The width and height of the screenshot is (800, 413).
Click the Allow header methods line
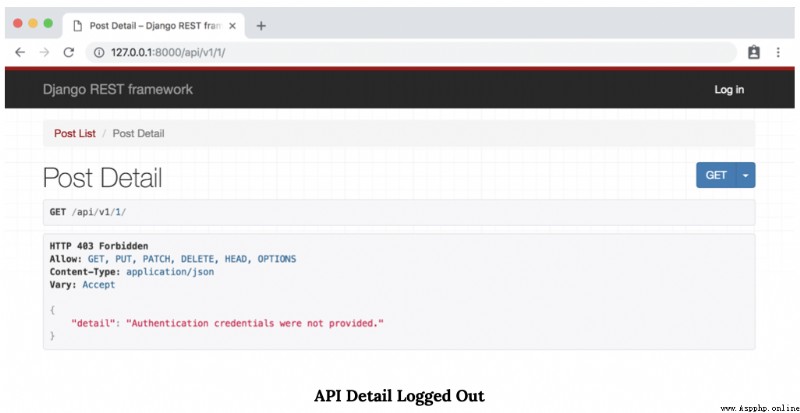173,259
